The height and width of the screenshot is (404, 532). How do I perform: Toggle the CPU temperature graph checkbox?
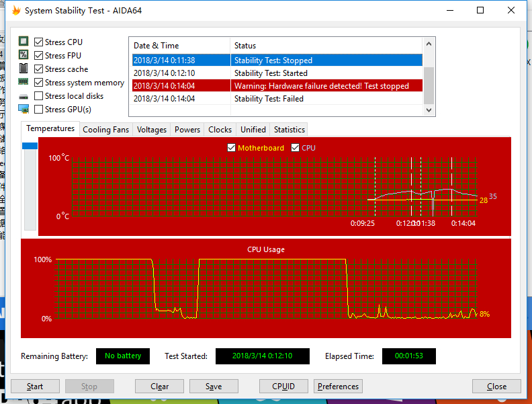point(295,148)
